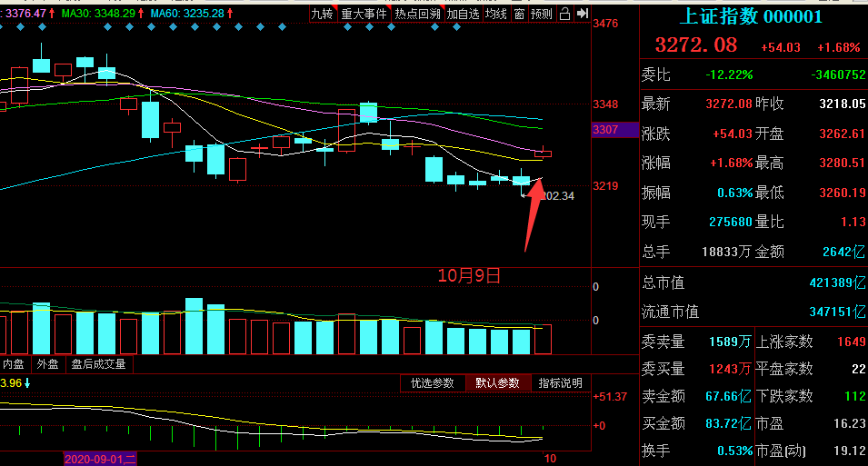Image resolution: width=868 pixels, height=466 pixels.
Task: Select the 委买量 value 1243万
Action: click(730, 369)
